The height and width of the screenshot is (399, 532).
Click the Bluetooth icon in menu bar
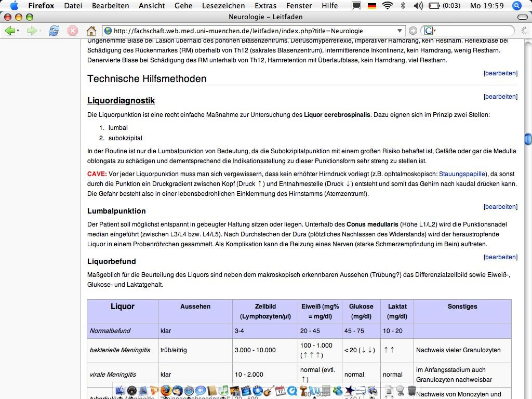(x=403, y=6)
